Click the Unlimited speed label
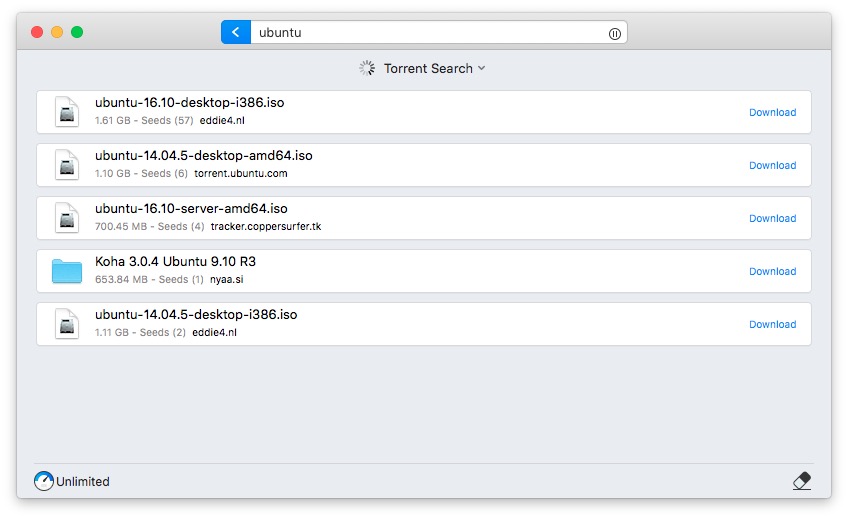The width and height of the screenshot is (848, 519). pos(83,482)
